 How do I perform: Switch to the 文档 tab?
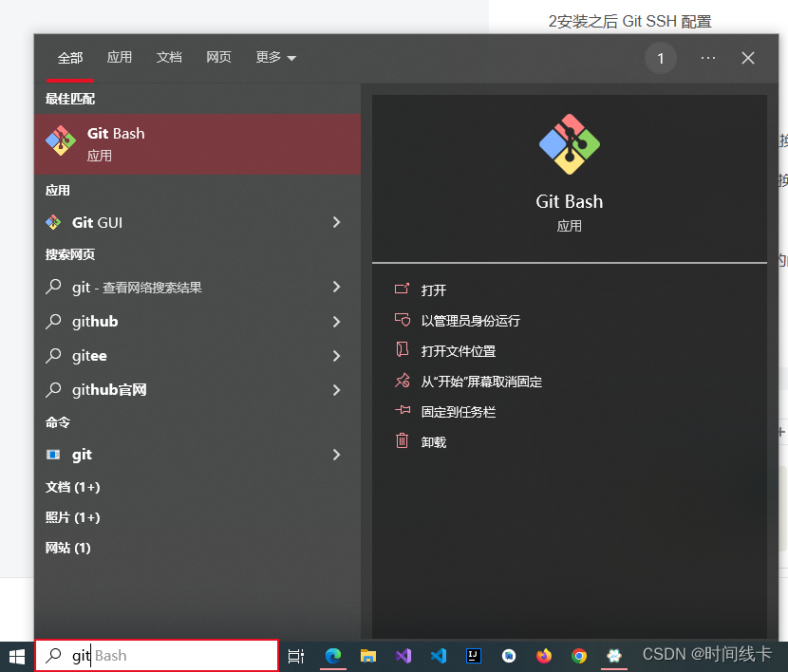169,57
